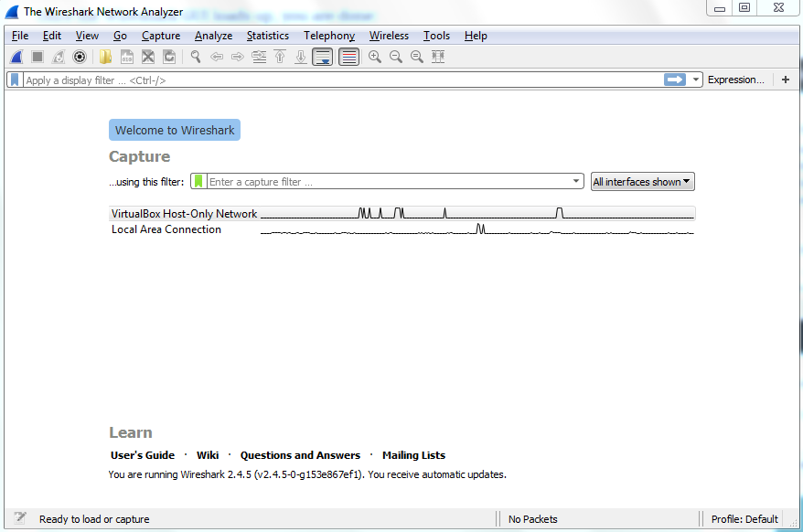Click the Go to first packet icon
Screen dimensions: 803x532
coord(280,57)
